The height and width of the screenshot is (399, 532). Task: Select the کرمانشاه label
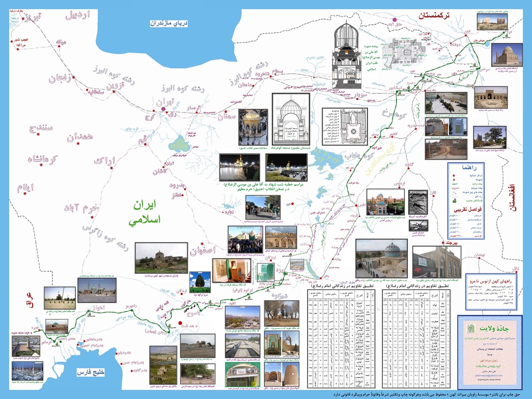pyautogui.click(x=43, y=159)
